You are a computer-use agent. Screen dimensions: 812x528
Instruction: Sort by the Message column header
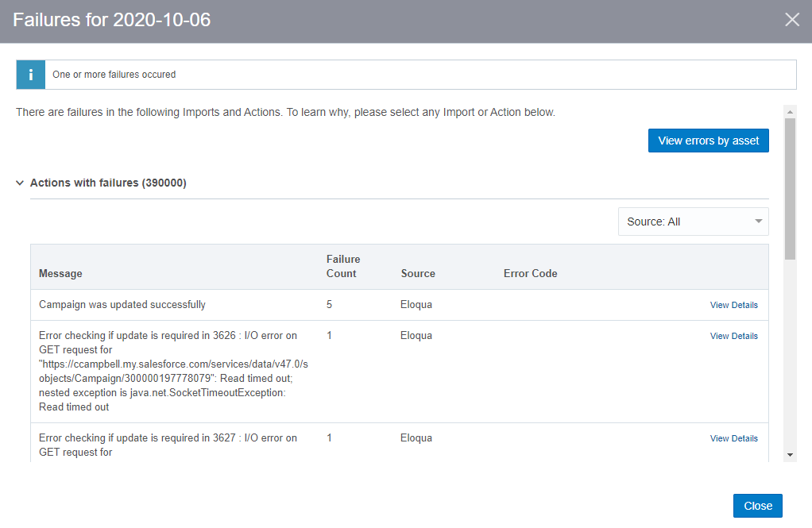point(60,273)
